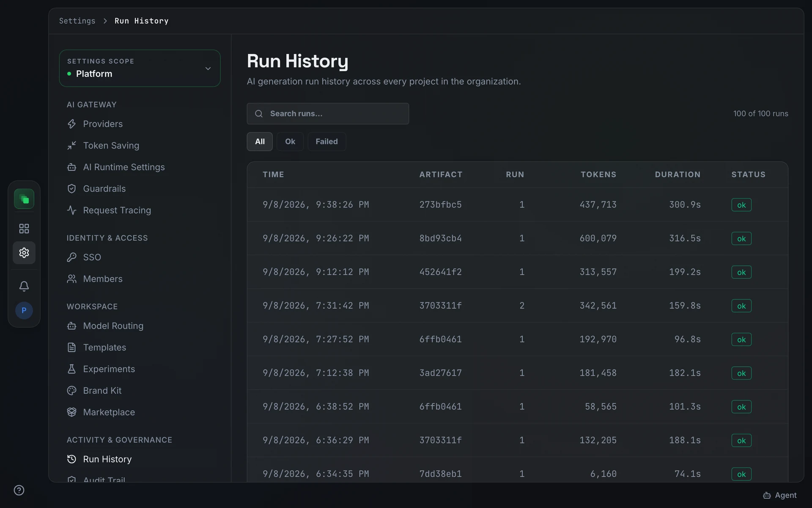Sort by TOKENS column header
This screenshot has height=508, width=812.
[598, 174]
